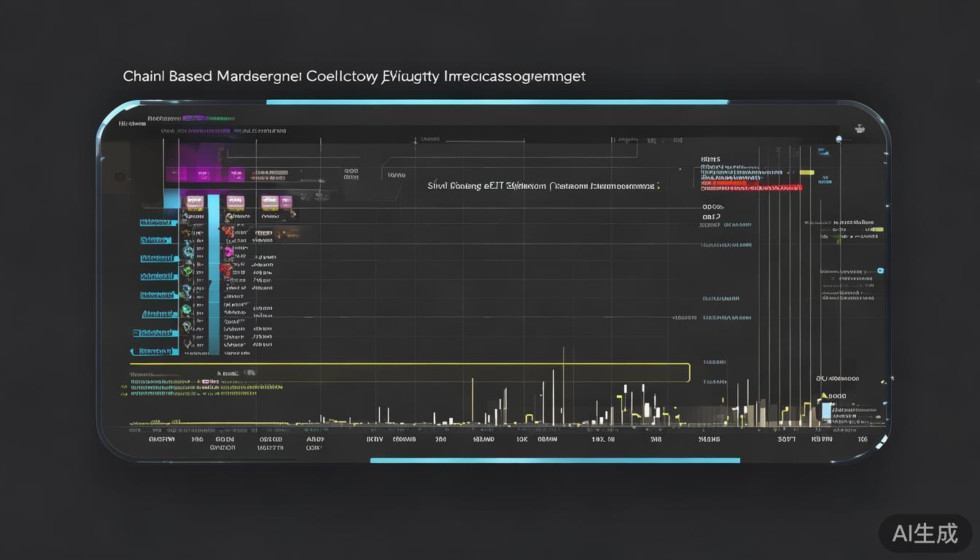This screenshot has height=560, width=980.
Task: Click the centered white chart title text
Action: click(x=543, y=186)
